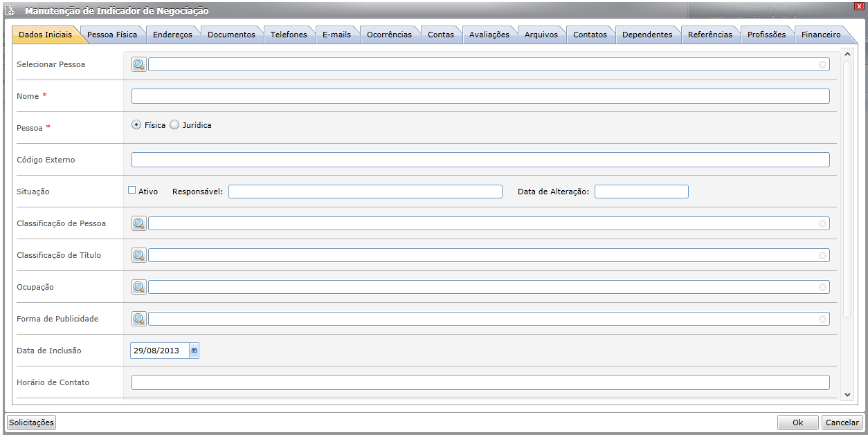Viewport: 868px width, 437px height.
Task: Go to the Avaliações tab
Action: 489,35
